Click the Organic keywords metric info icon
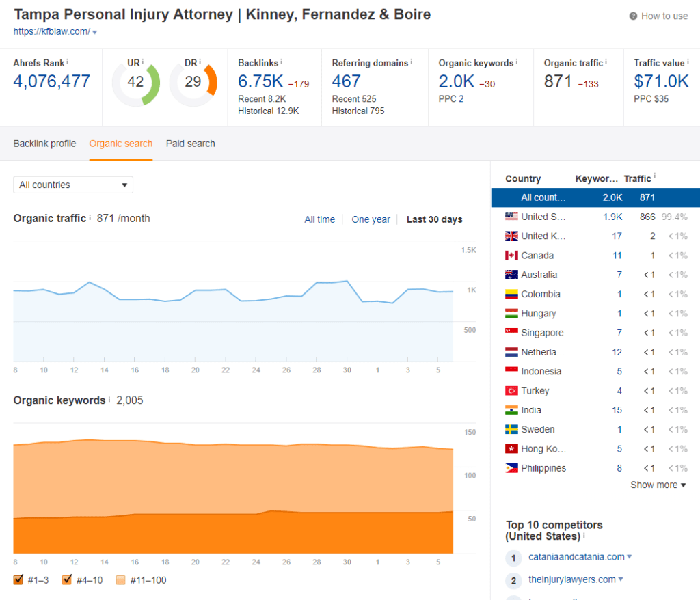Image resolution: width=700 pixels, height=600 pixels. 517,62
